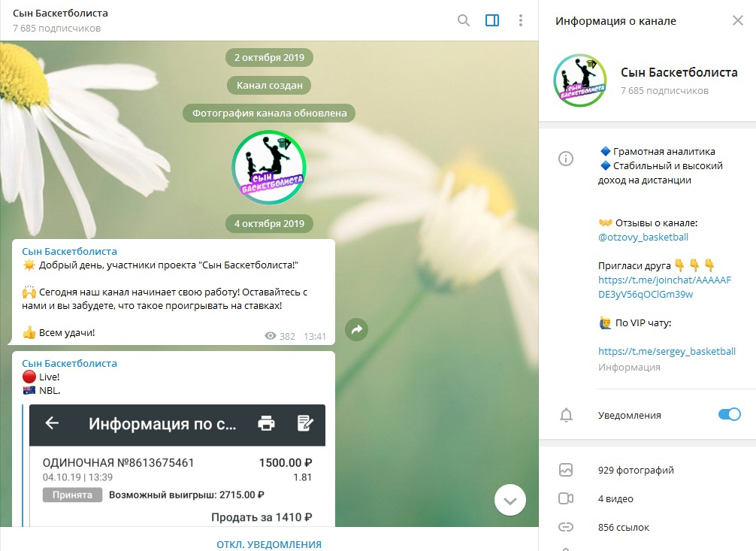Image resolution: width=756 pixels, height=551 pixels.
Task: Click the eye views icon showing 382
Action: [270, 336]
